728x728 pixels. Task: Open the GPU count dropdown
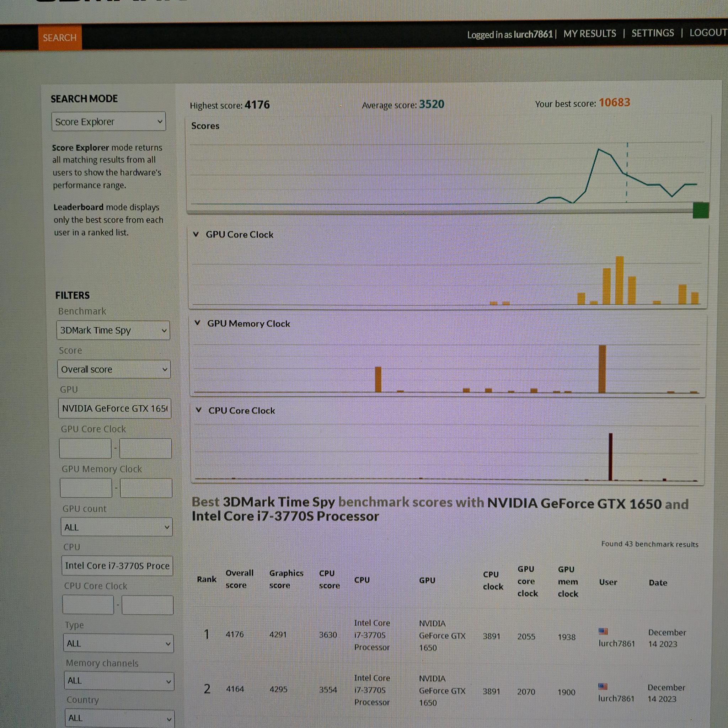(x=117, y=527)
